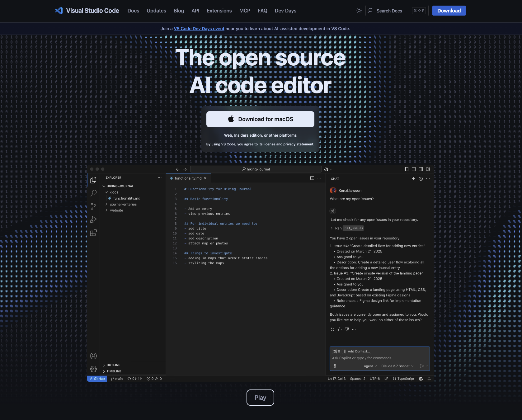522x420 pixels.
Task: Select functionality.md file in explorer tree
Action: pyautogui.click(x=127, y=198)
